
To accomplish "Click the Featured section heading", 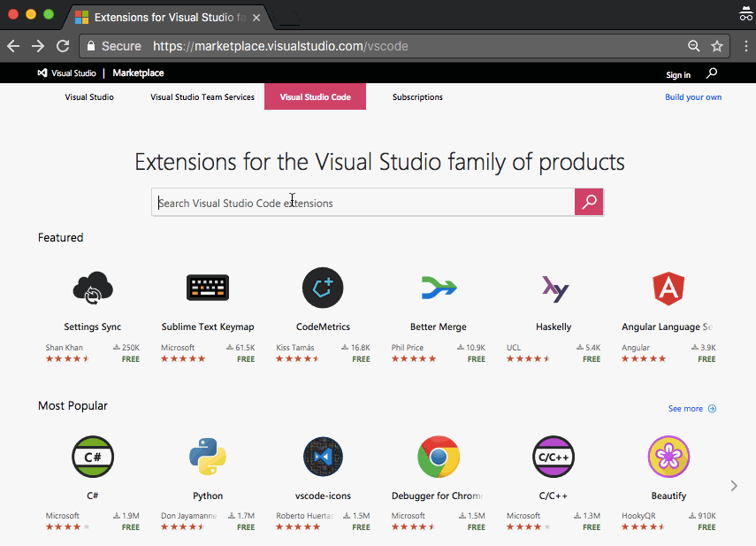I will (61, 237).
